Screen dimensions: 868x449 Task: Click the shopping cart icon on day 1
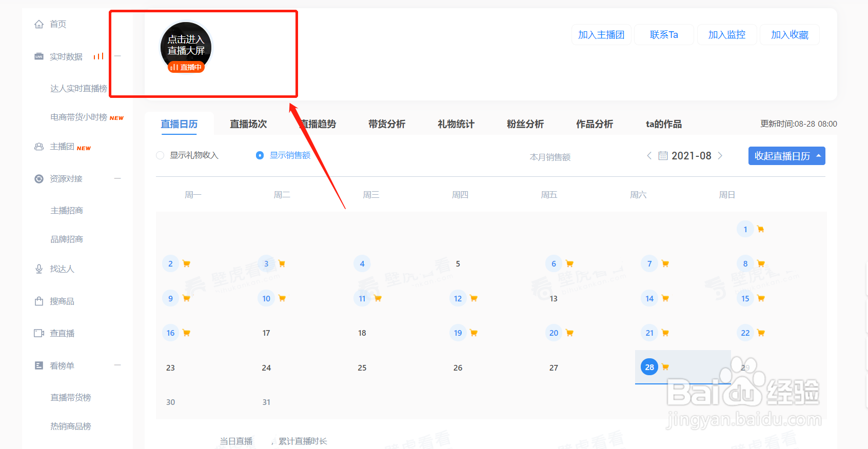(761, 229)
